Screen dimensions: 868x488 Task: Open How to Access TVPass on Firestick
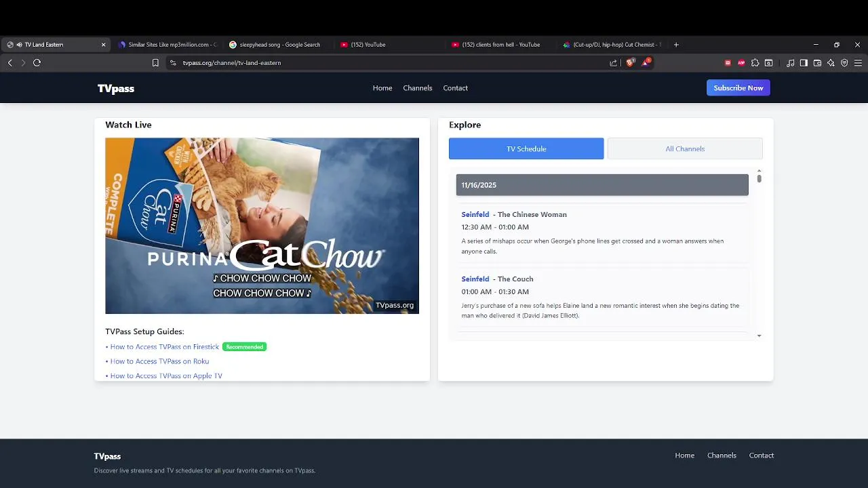pos(165,347)
